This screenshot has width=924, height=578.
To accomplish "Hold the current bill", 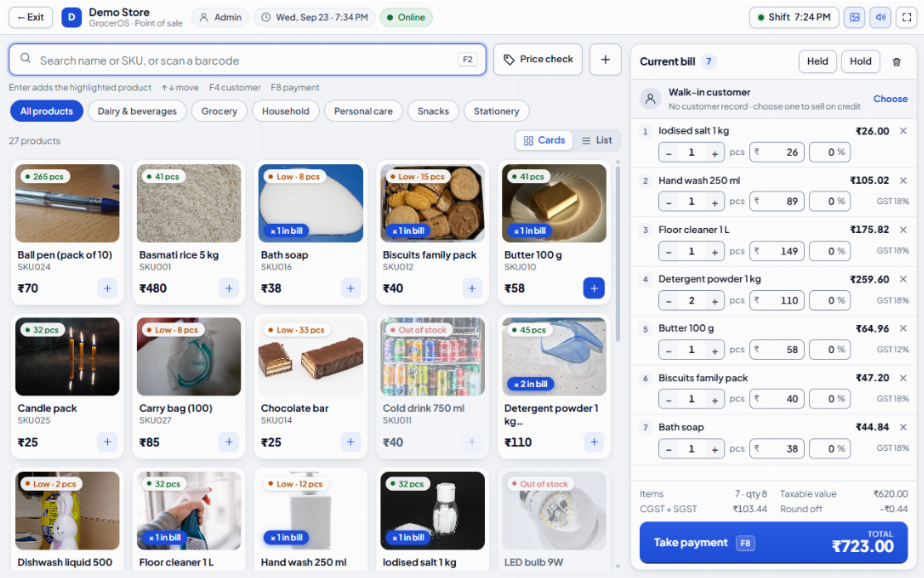I will (x=860, y=61).
